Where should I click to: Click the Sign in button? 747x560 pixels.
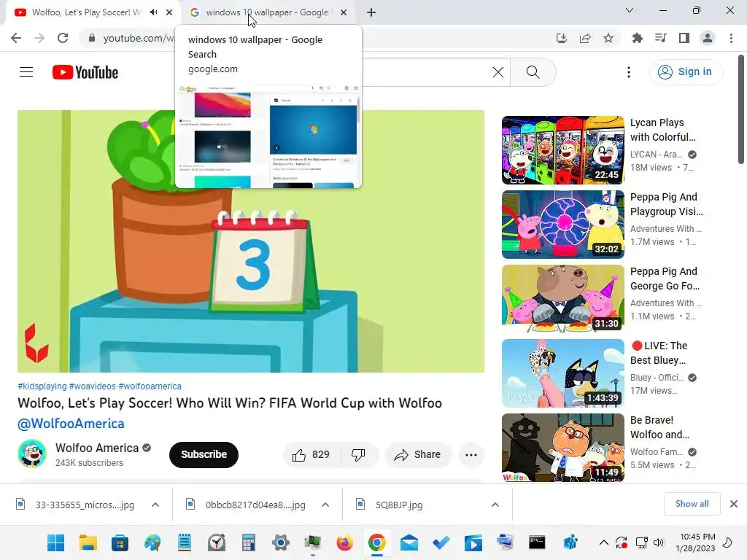point(686,72)
